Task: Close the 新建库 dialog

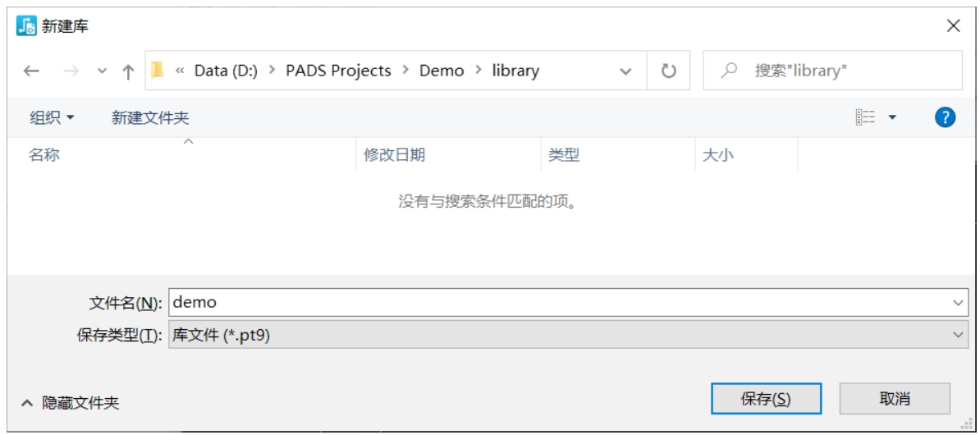Action: click(953, 25)
